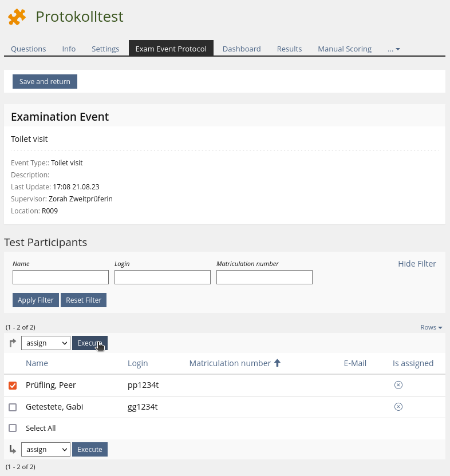This screenshot has width=450, height=476.
Task: Expand the Rows dropdown
Action: (431, 327)
